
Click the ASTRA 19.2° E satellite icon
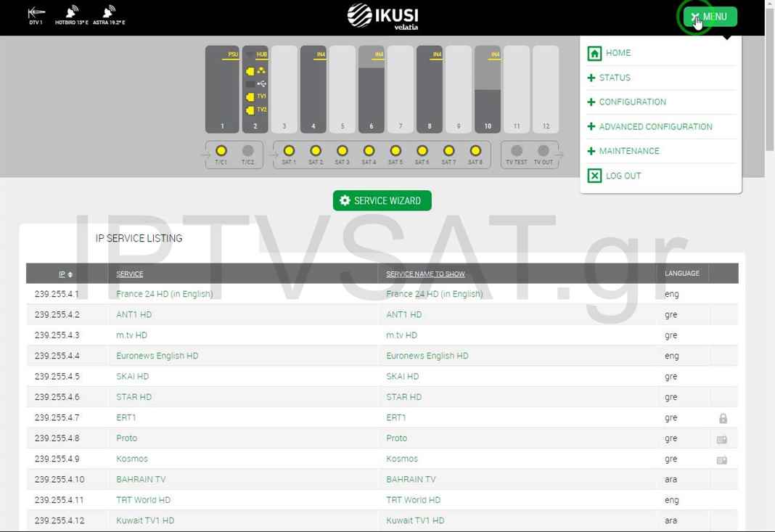click(109, 12)
